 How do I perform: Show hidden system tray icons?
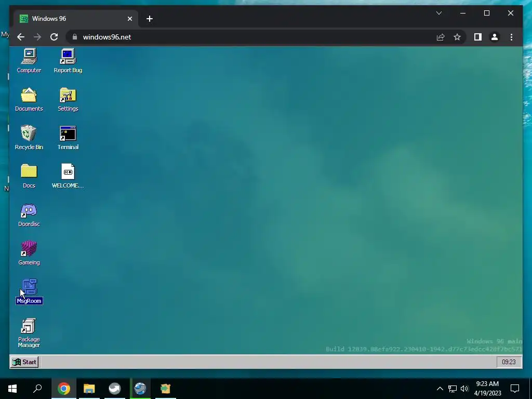(440, 389)
